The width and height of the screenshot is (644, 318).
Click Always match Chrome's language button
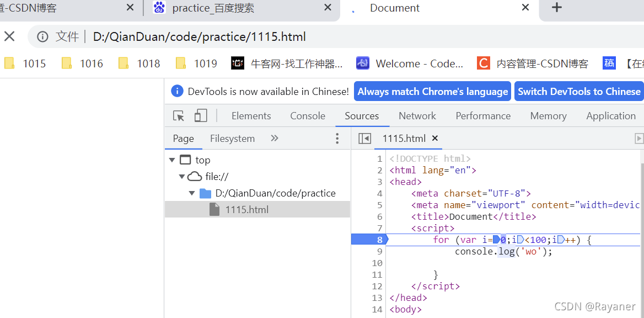point(432,91)
